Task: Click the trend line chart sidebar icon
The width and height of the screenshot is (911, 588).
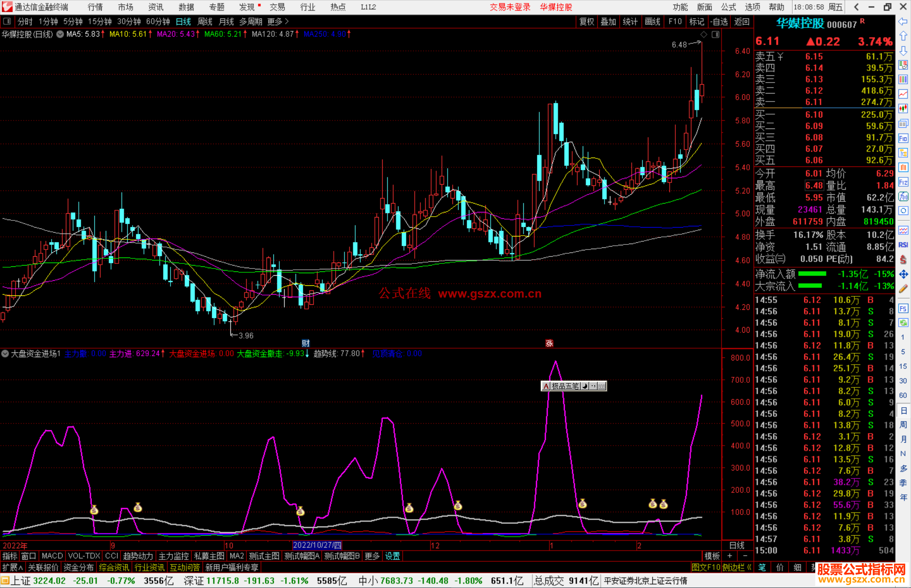Action: click(x=903, y=94)
